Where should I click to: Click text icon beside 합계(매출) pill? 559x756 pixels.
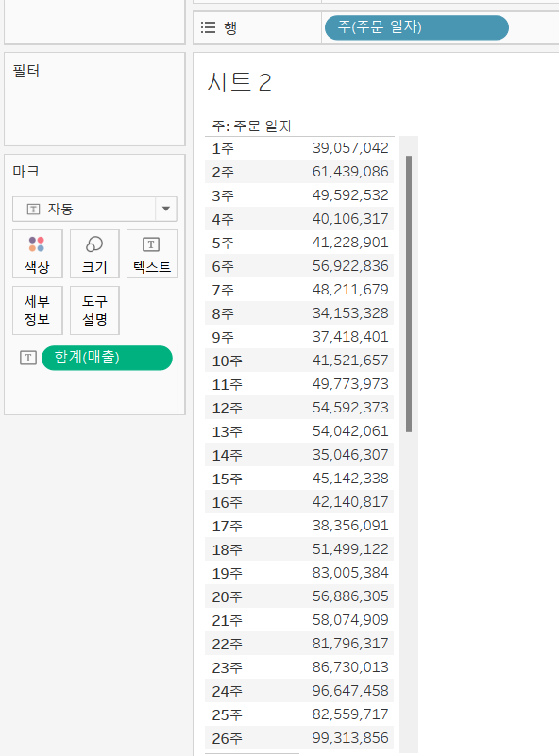click(28, 358)
